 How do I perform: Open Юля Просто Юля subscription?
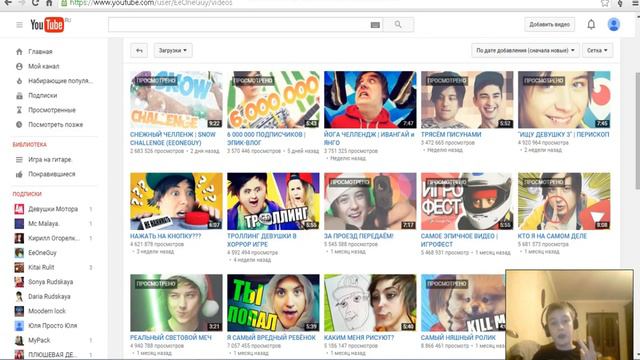(53, 326)
